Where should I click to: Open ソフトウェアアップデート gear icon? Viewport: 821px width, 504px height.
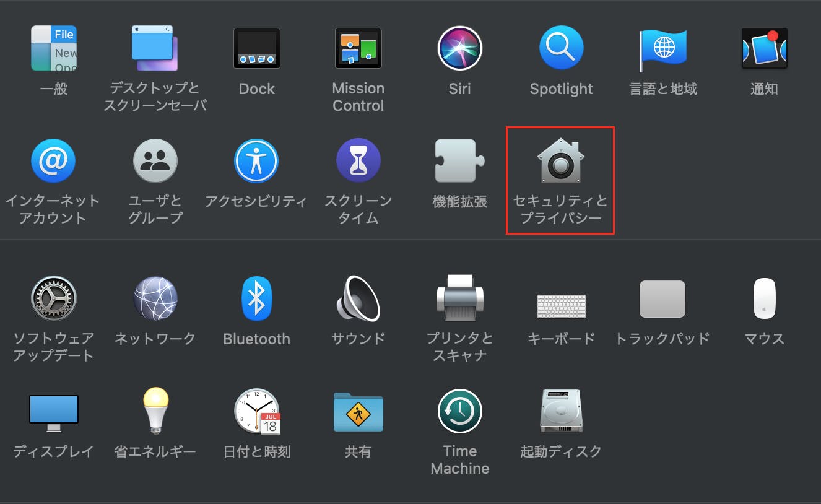(x=54, y=298)
